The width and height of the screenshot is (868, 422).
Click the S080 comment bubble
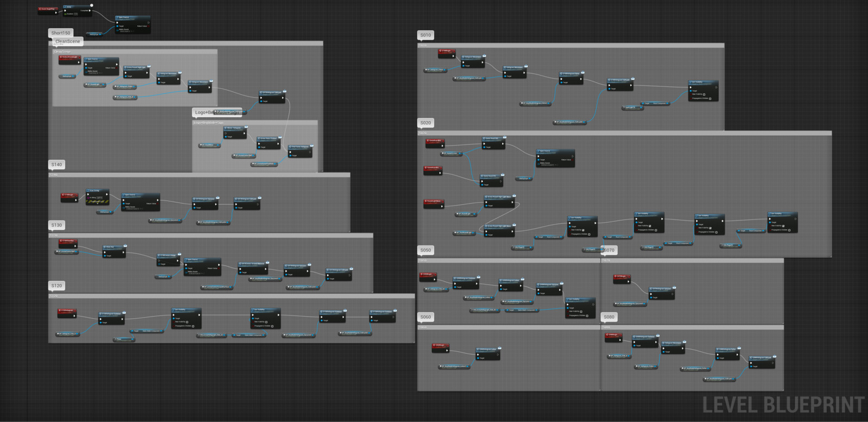point(609,317)
